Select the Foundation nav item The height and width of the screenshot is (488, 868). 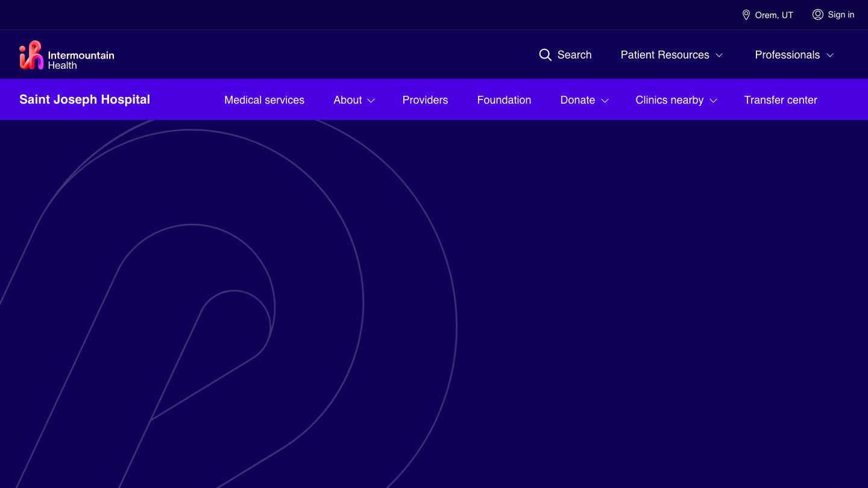pyautogui.click(x=504, y=100)
